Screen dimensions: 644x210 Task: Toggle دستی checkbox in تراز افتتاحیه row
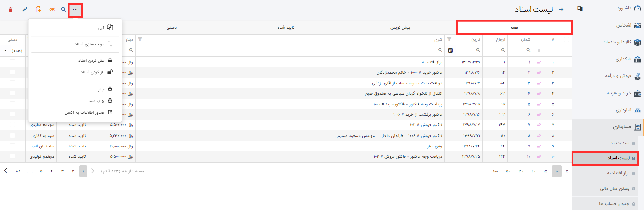pos(12,62)
